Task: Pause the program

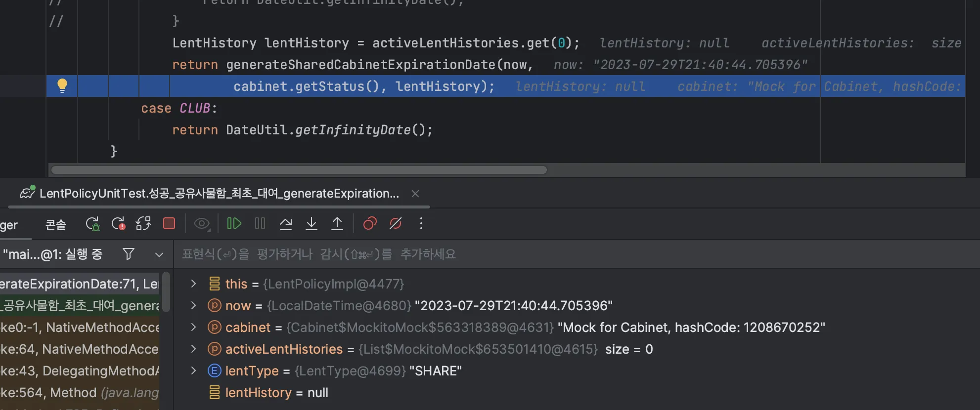Action: pos(260,224)
